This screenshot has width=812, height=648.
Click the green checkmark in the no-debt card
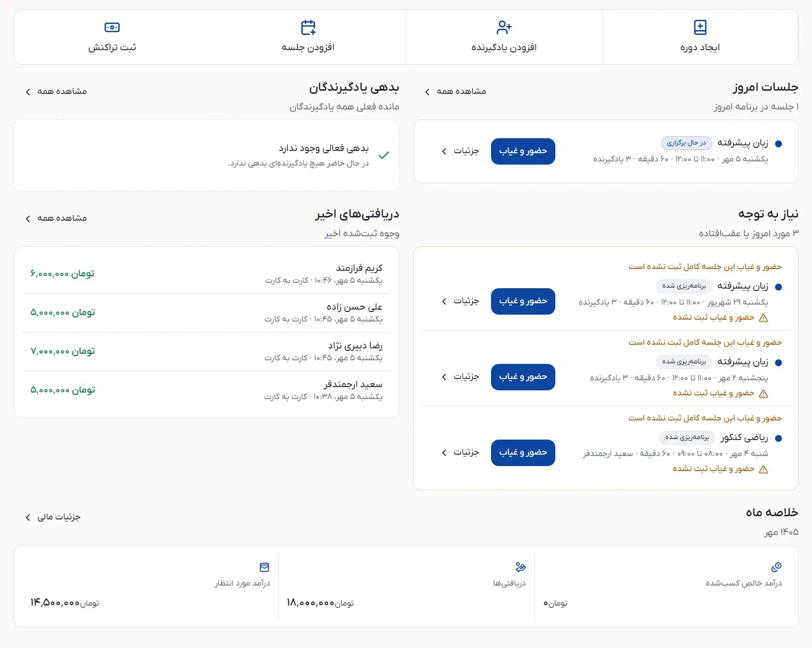click(384, 155)
